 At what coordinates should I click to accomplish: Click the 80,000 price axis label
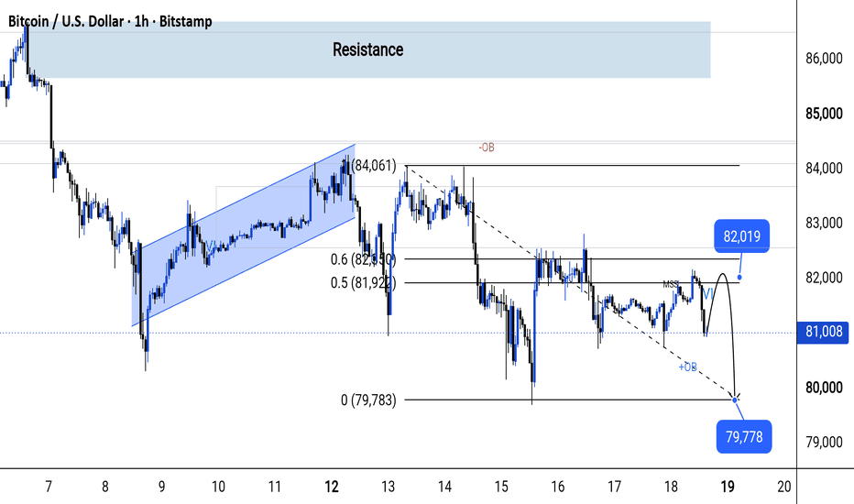tap(824, 388)
